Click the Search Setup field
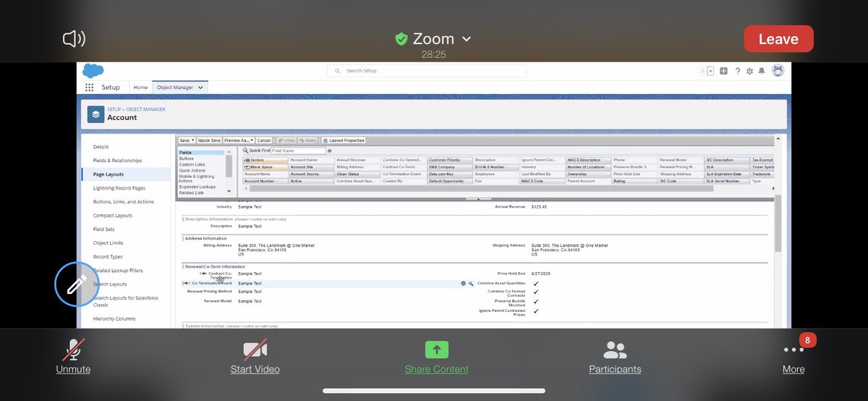 tap(427, 71)
